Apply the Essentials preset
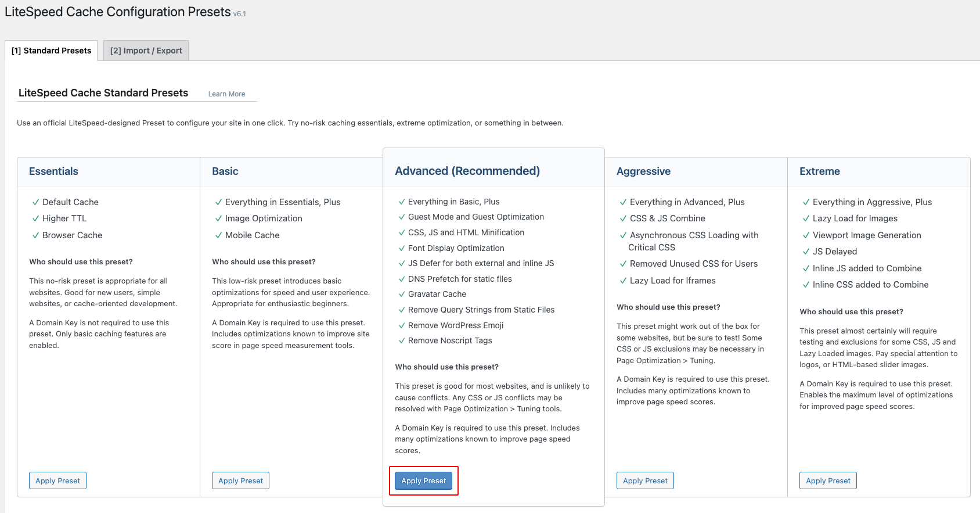Viewport: 980px width, 513px height. [57, 480]
